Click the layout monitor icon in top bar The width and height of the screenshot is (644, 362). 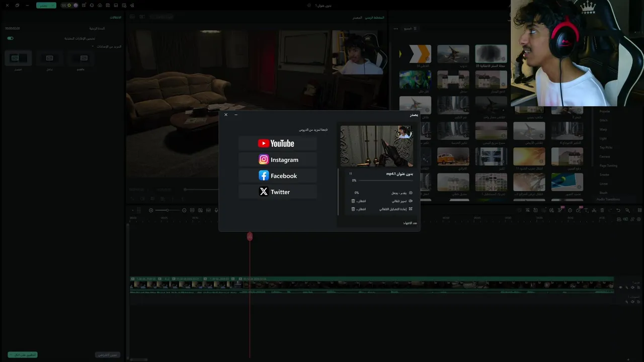click(116, 5)
